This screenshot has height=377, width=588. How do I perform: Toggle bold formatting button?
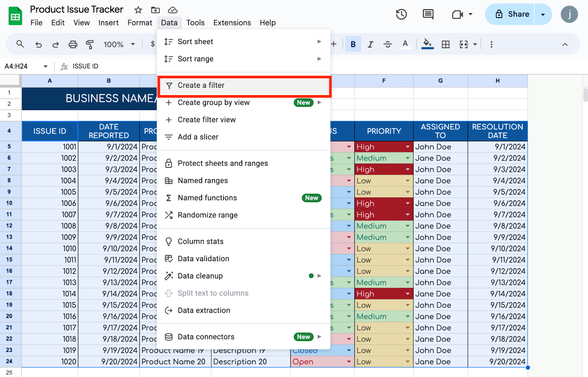pos(353,44)
